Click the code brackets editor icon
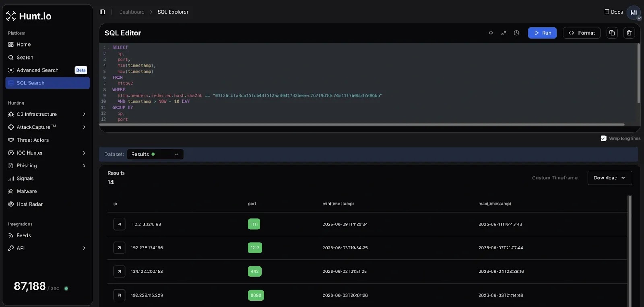The height and width of the screenshot is (307, 644). 491,33
